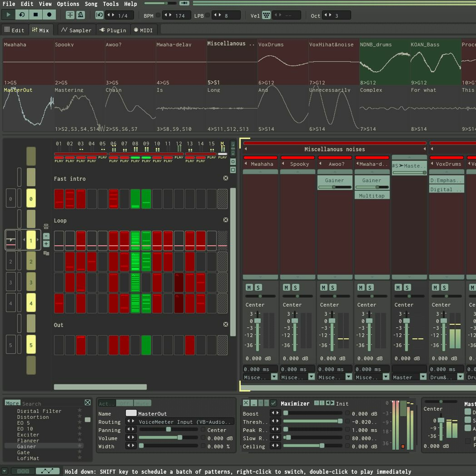Image resolution: width=476 pixels, height=476 pixels.
Task: Clear the effect Search with the X icon
Action: [87, 403]
